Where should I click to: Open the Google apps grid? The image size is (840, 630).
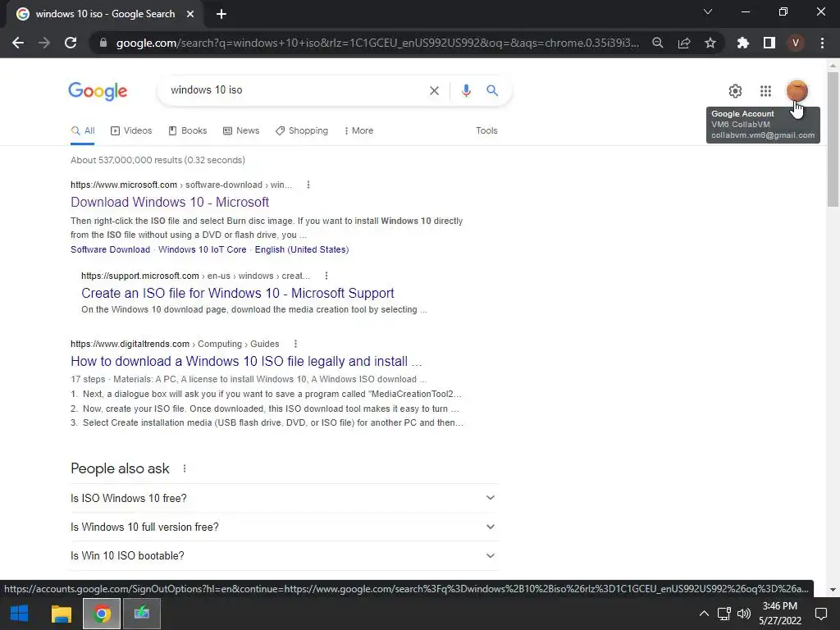tap(766, 91)
